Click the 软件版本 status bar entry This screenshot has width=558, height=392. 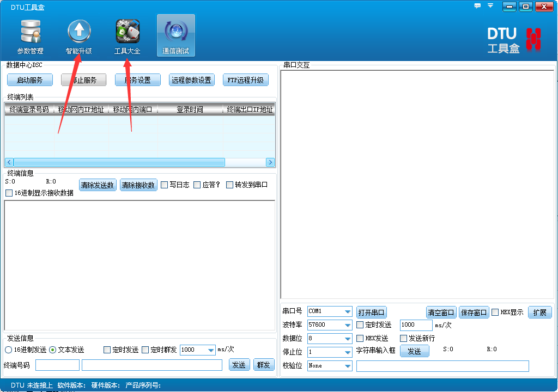(71, 385)
